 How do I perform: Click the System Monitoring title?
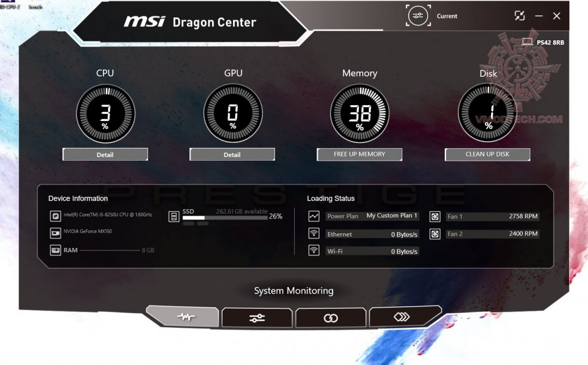(x=293, y=291)
